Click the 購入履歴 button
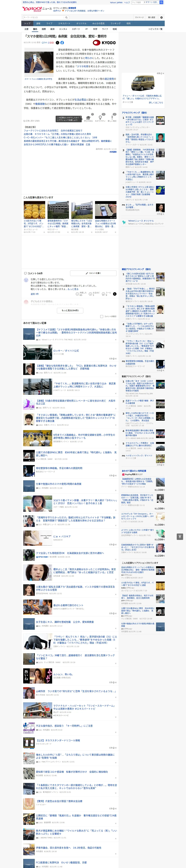 pyautogui.click(x=152, y=18)
